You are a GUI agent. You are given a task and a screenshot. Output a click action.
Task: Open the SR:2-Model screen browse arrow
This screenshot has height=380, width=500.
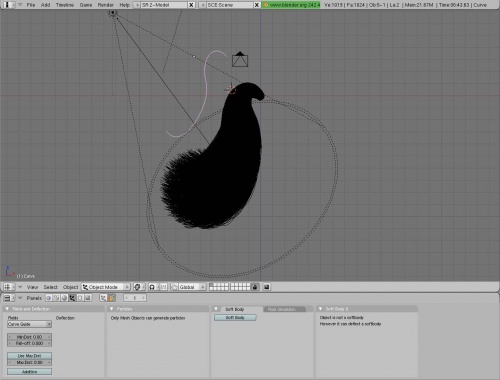[137, 5]
